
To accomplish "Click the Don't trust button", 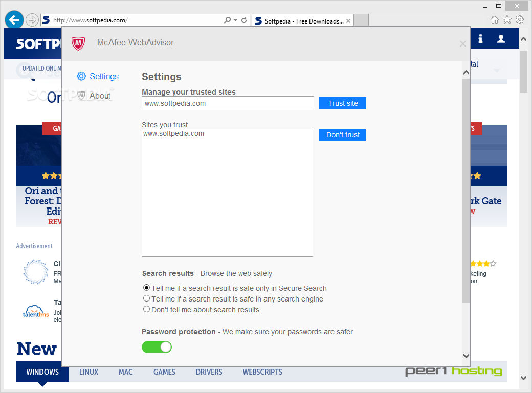I will click(x=343, y=135).
